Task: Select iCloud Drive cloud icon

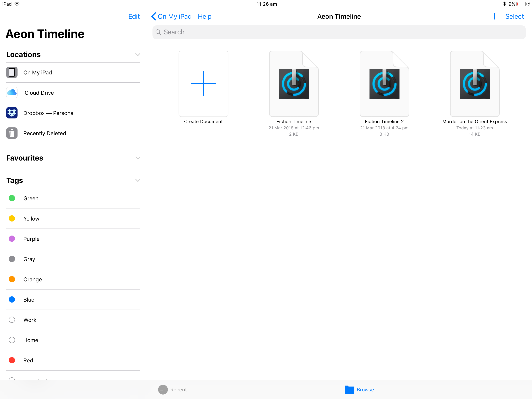Action: (12, 93)
